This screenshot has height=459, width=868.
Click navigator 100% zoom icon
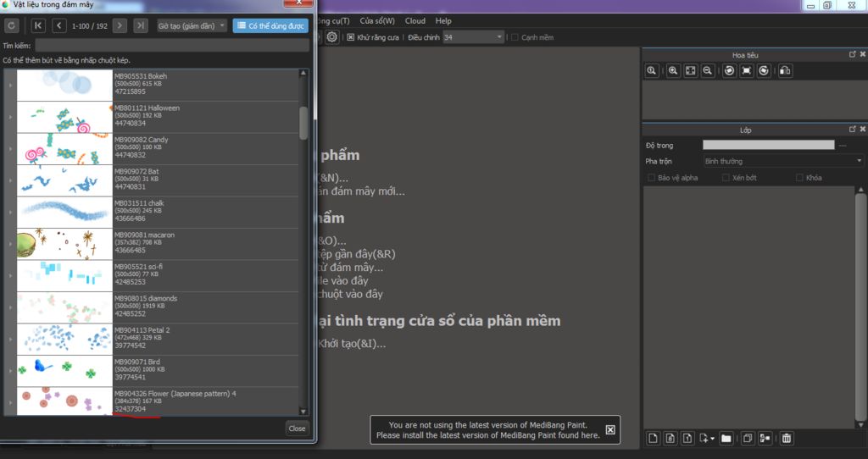pyautogui.click(x=652, y=70)
